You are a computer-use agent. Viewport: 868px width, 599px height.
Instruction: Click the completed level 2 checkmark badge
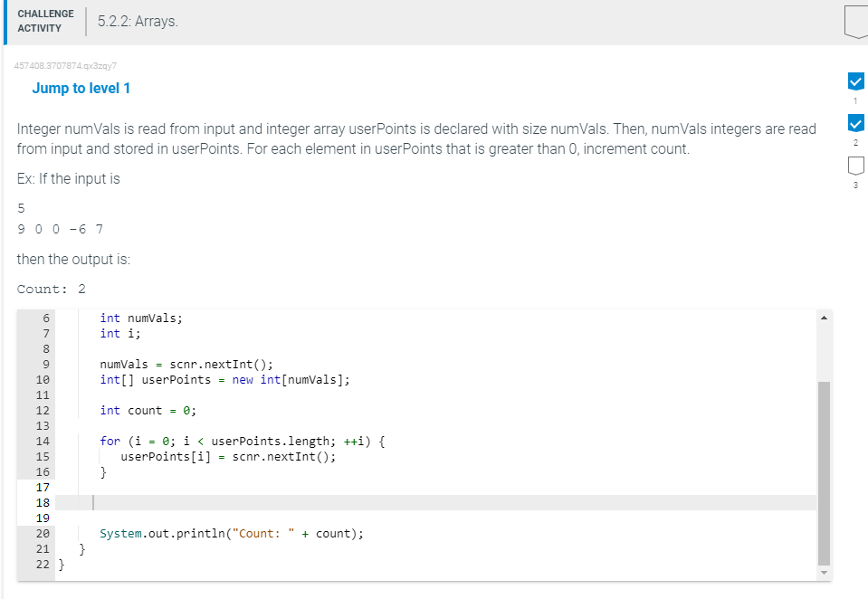point(855,123)
